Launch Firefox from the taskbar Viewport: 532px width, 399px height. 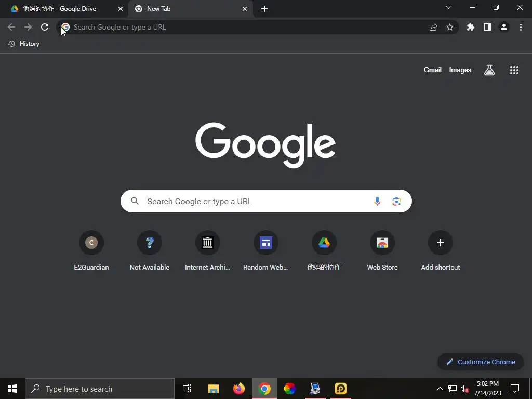[239, 389]
